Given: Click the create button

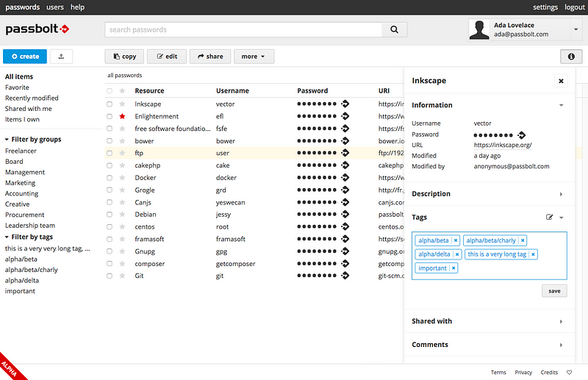Looking at the screenshot, I should coord(25,57).
